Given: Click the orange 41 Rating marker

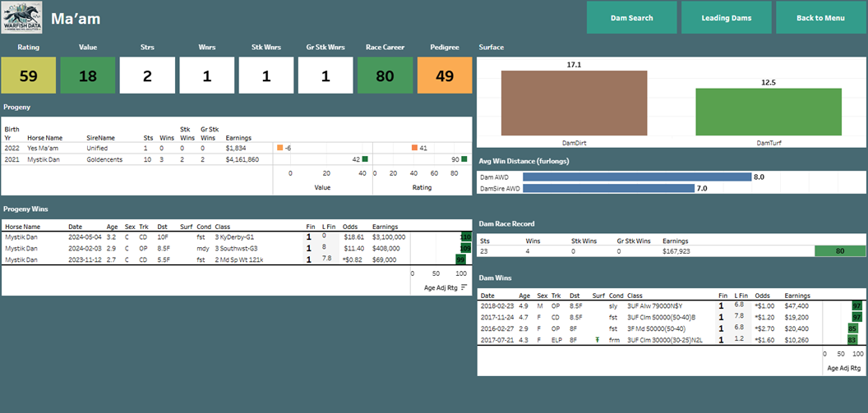Looking at the screenshot, I should coord(415,148).
